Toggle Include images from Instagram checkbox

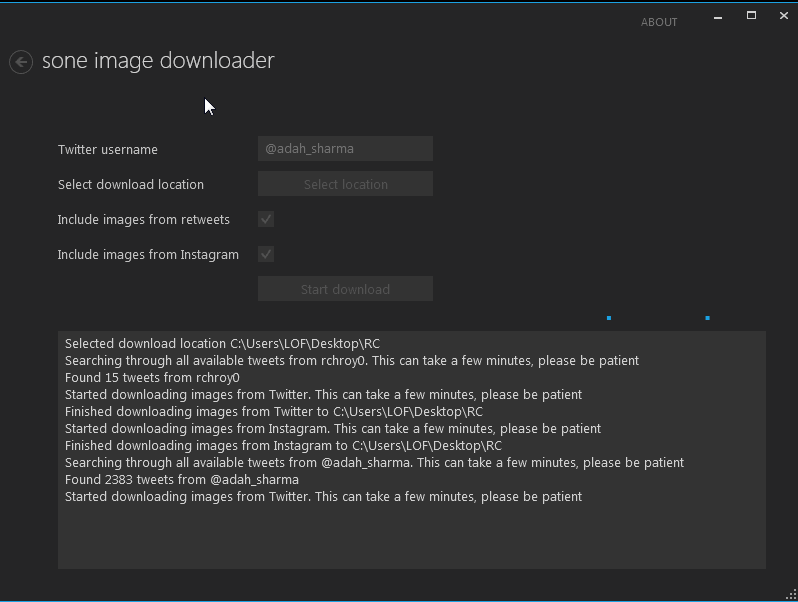[x=266, y=254]
